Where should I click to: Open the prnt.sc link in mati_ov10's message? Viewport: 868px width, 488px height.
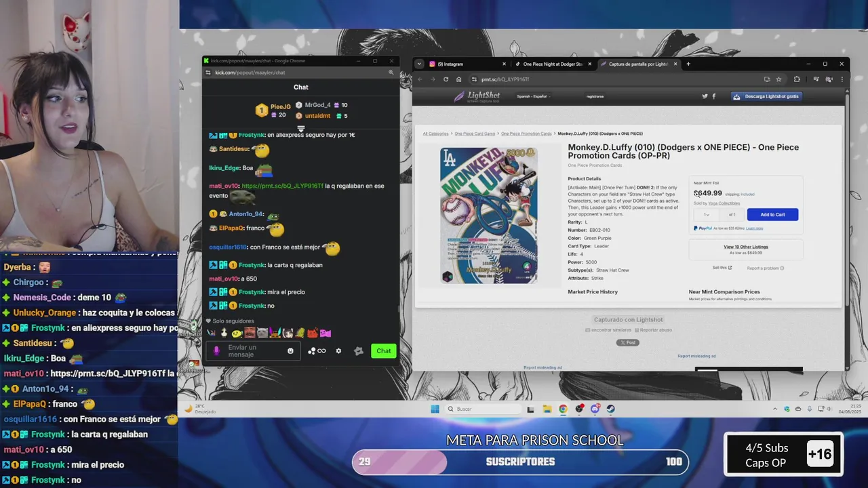point(281,186)
